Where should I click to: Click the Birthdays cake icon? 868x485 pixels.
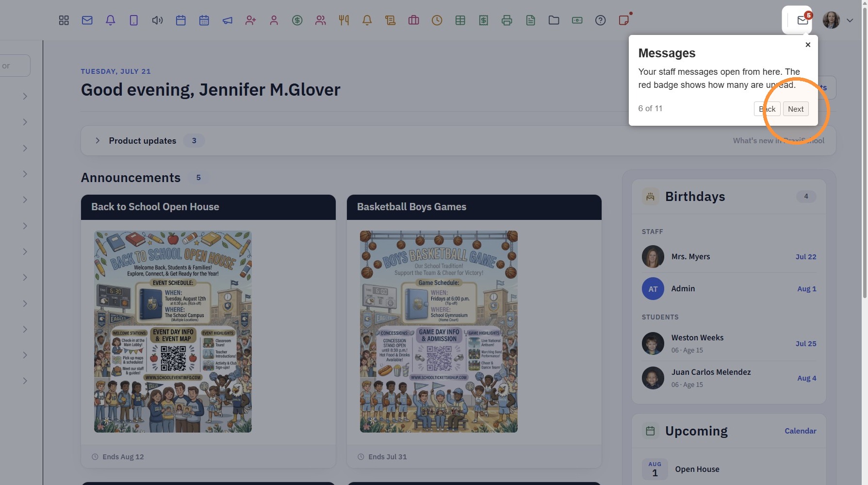(650, 197)
